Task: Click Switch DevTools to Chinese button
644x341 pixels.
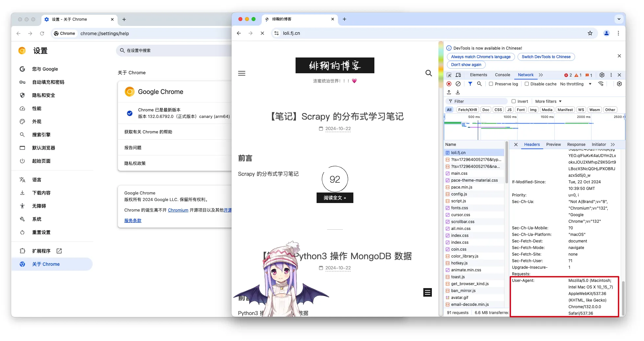Action: (x=546, y=57)
